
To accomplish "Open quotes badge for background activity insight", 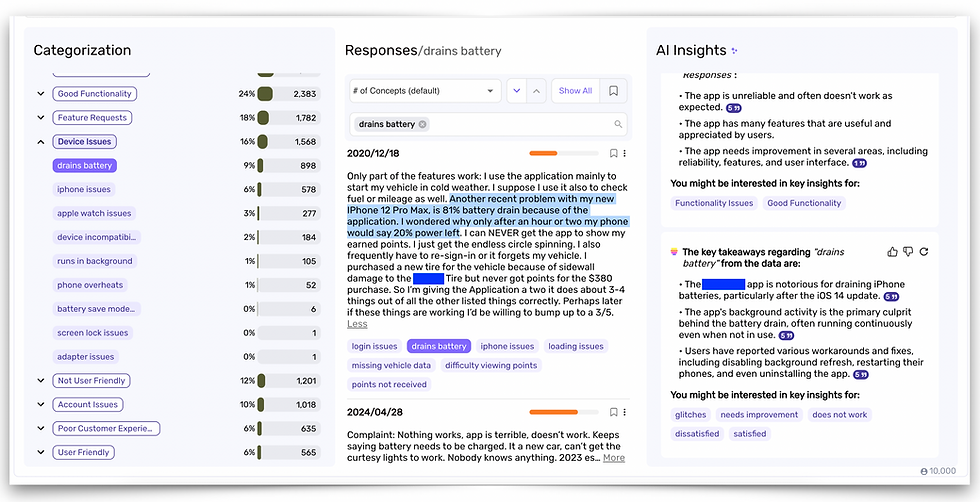I will [x=786, y=336].
